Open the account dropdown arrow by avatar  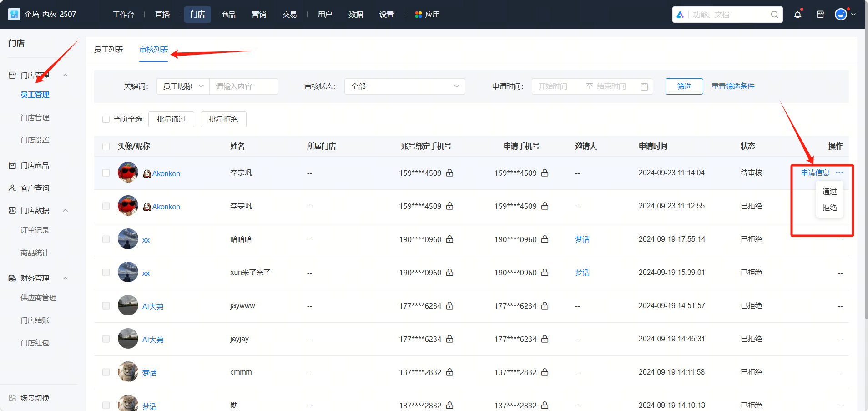[853, 15]
